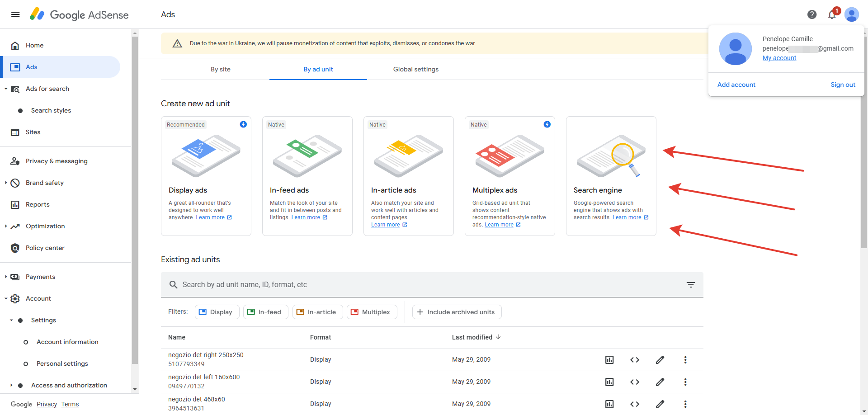This screenshot has height=415, width=868.
Task: Open the Terms link in the footer
Action: (70, 404)
